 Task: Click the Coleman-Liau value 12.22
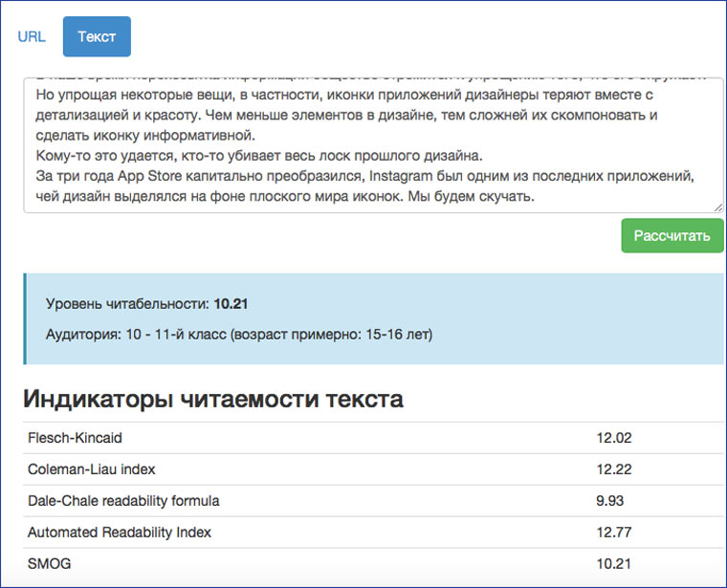point(614,469)
